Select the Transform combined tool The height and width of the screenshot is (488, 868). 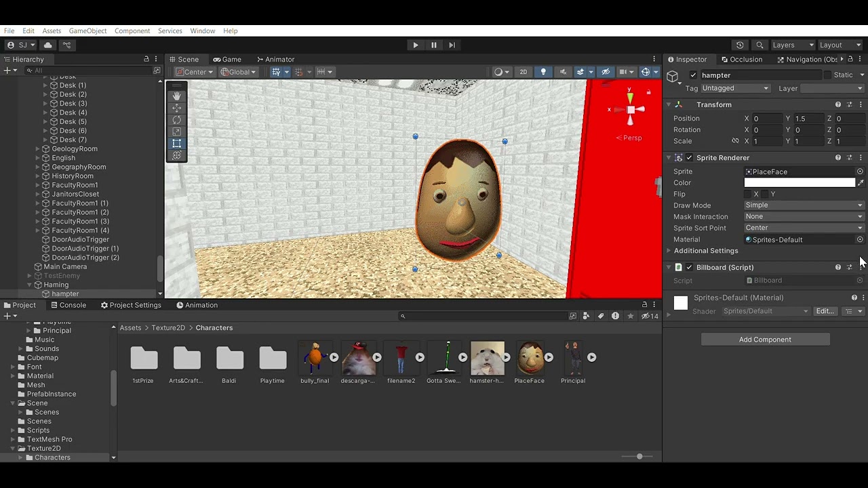pos(177,155)
